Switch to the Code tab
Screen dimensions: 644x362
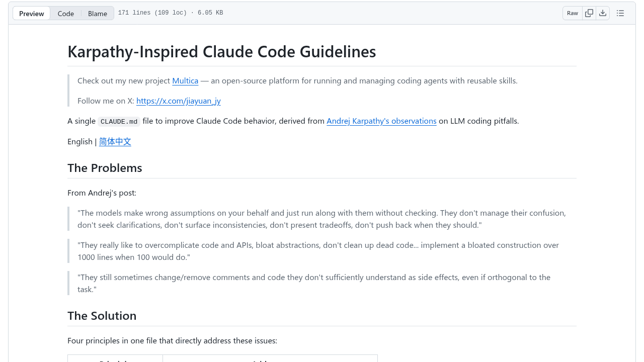tap(66, 14)
